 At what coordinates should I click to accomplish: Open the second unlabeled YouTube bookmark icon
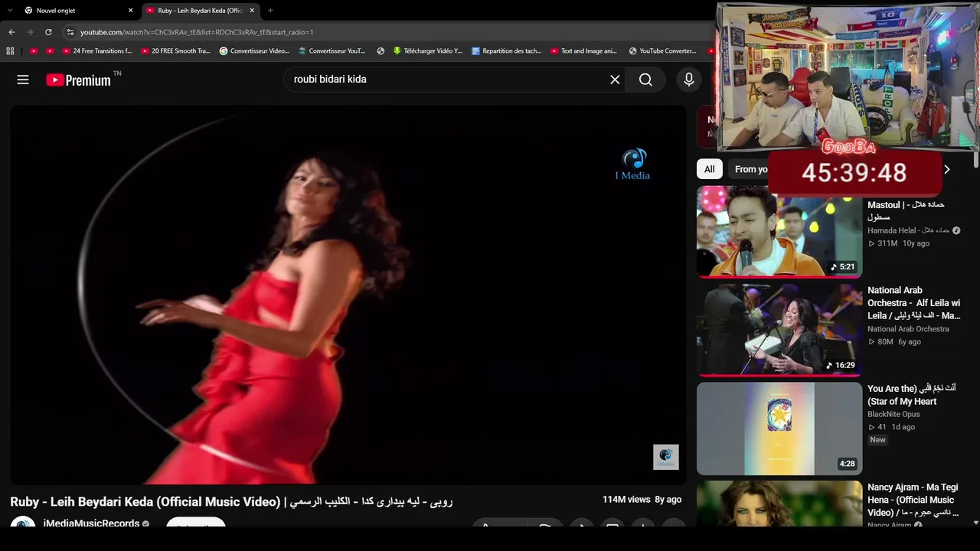[x=50, y=51]
